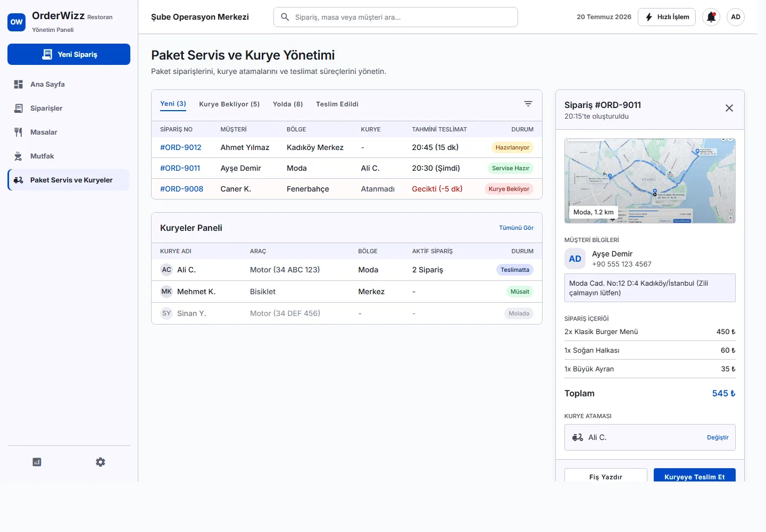This screenshot has width=766, height=532.
Task: Open order #ORD-9011 link
Action: (x=180, y=168)
